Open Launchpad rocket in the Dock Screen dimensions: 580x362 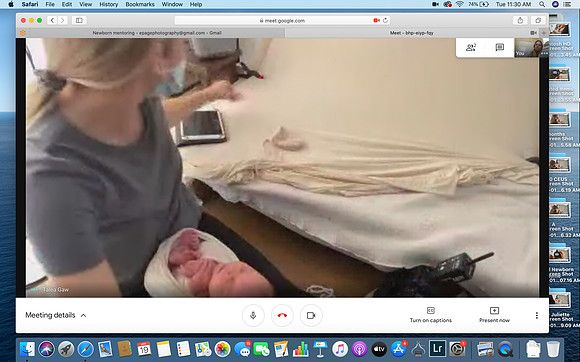click(66, 349)
